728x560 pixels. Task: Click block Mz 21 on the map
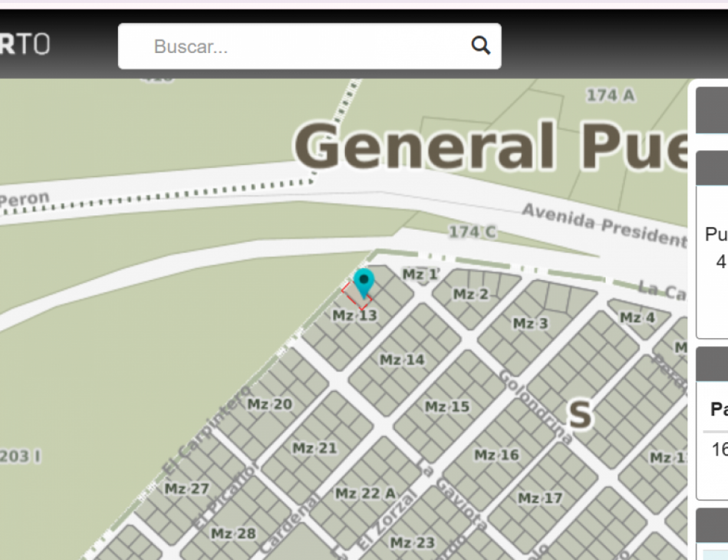coord(315,449)
